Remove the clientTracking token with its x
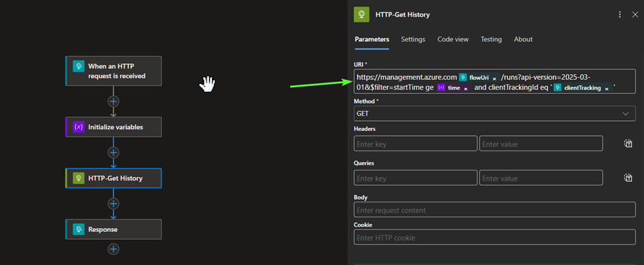This screenshot has height=265, width=644. point(606,89)
